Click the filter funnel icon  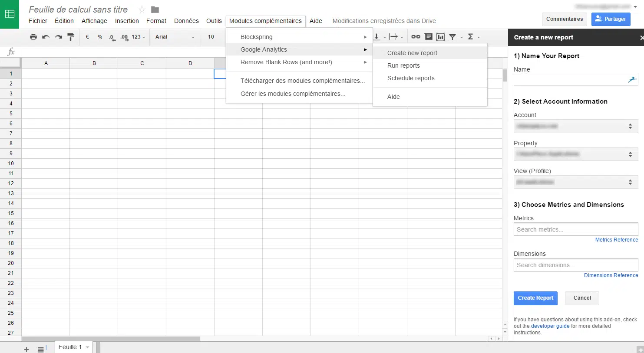(452, 37)
